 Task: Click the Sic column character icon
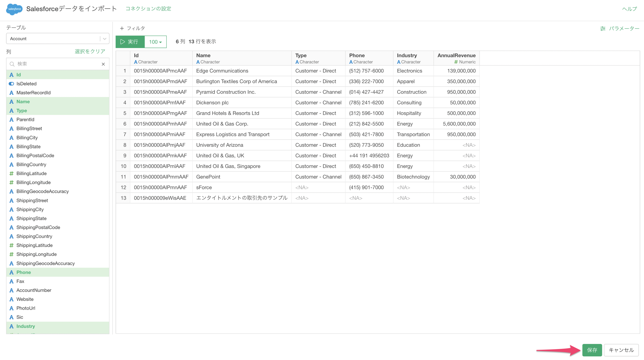tap(12, 317)
